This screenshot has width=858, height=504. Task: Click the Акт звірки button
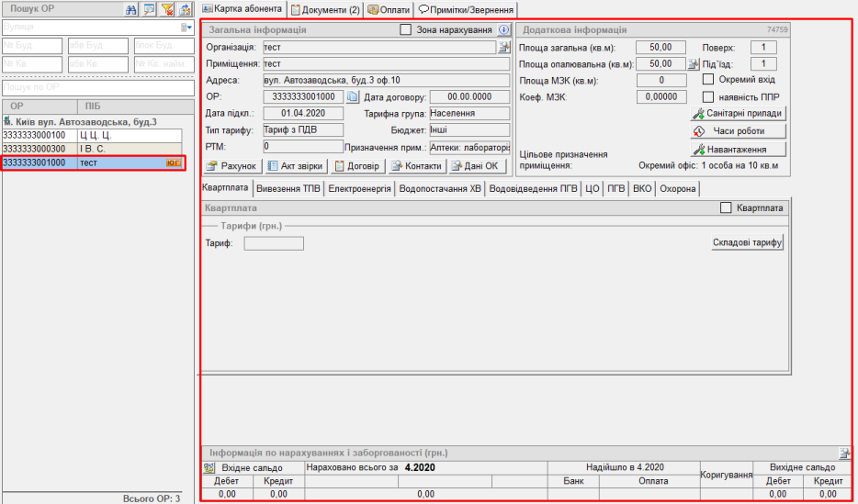[x=296, y=166]
